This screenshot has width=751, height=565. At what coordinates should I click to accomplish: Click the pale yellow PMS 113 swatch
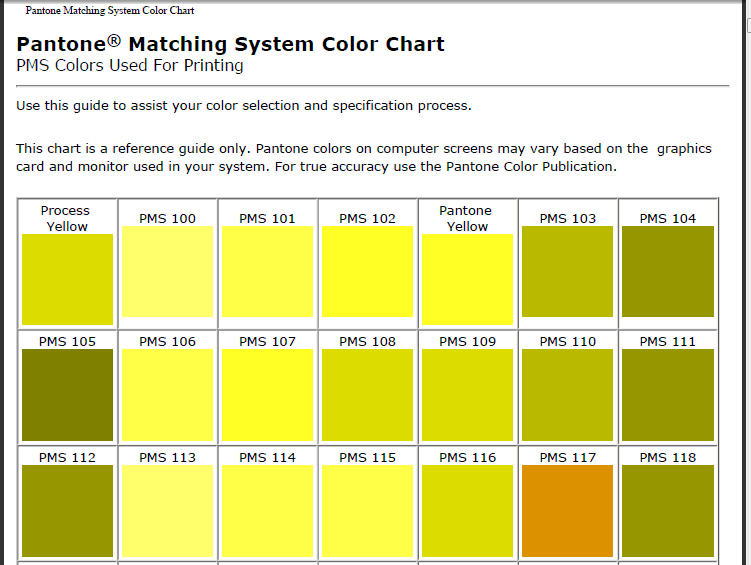coord(167,511)
